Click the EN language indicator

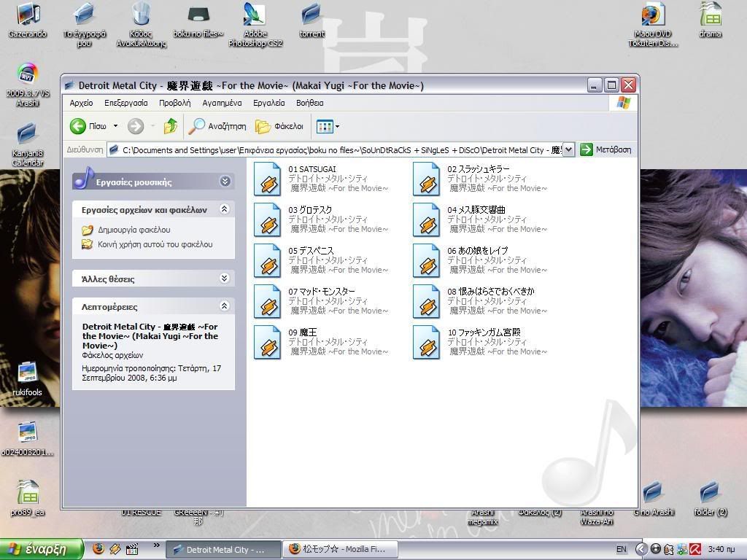622,549
